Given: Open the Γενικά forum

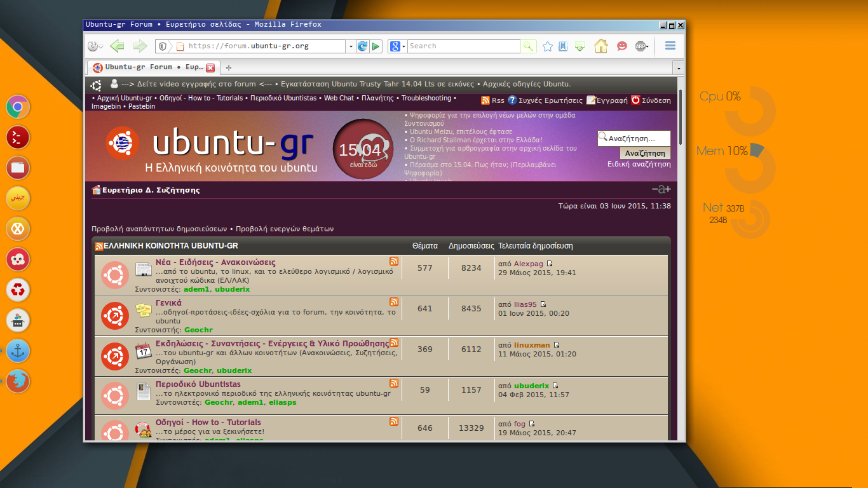Looking at the screenshot, I should pyautogui.click(x=168, y=302).
